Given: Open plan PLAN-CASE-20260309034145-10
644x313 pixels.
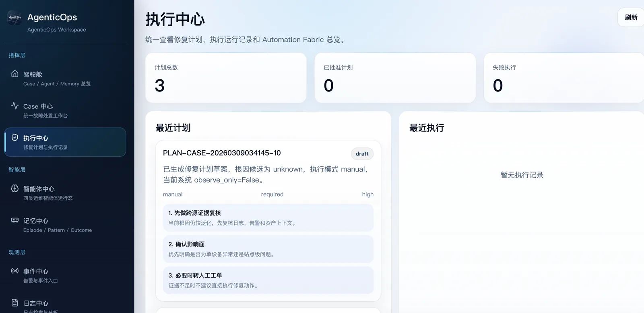Looking at the screenshot, I should point(222,153).
